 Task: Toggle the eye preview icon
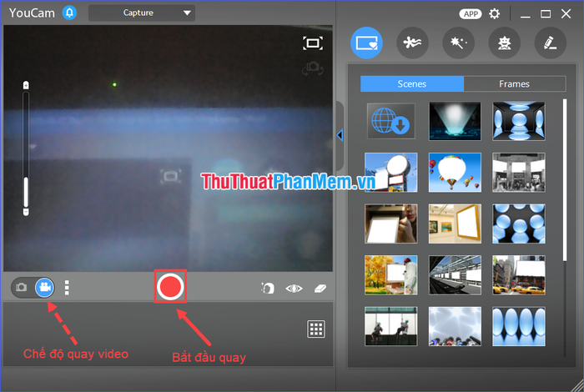[x=294, y=289]
